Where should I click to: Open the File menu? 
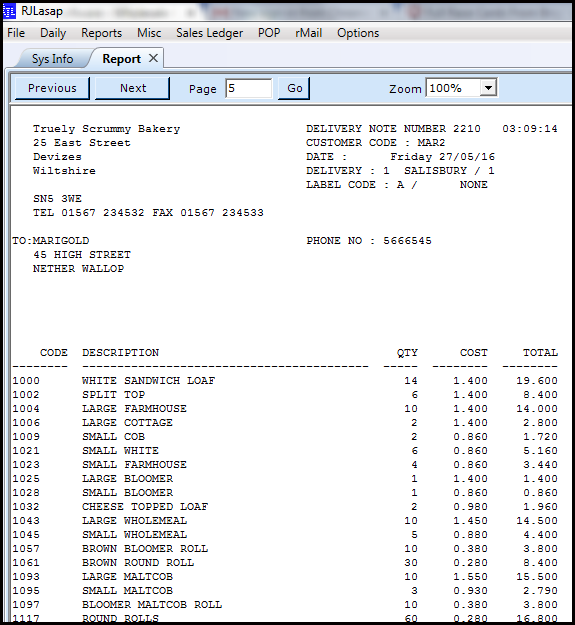click(16, 33)
